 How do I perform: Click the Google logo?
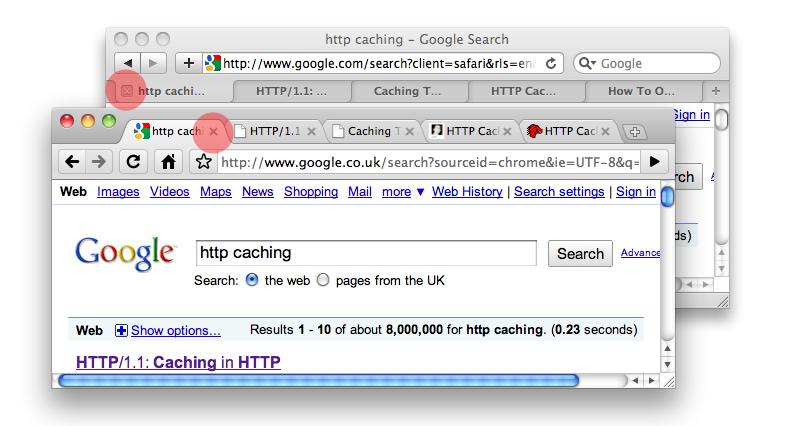tap(126, 253)
